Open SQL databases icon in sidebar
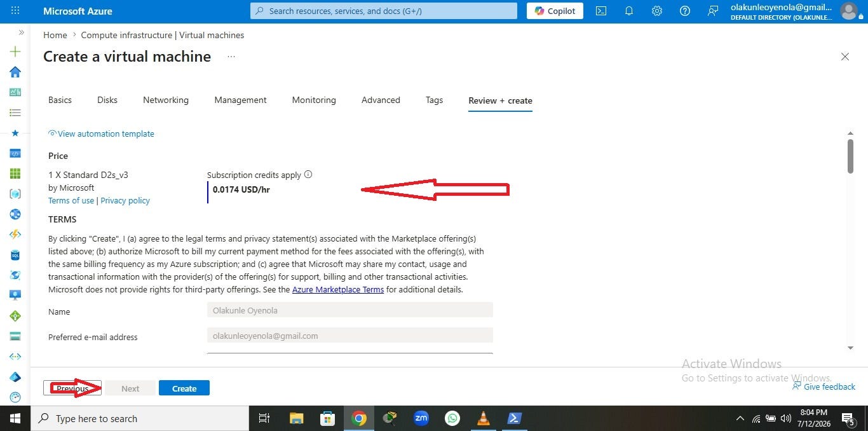This screenshot has height=431, width=868. [x=15, y=255]
